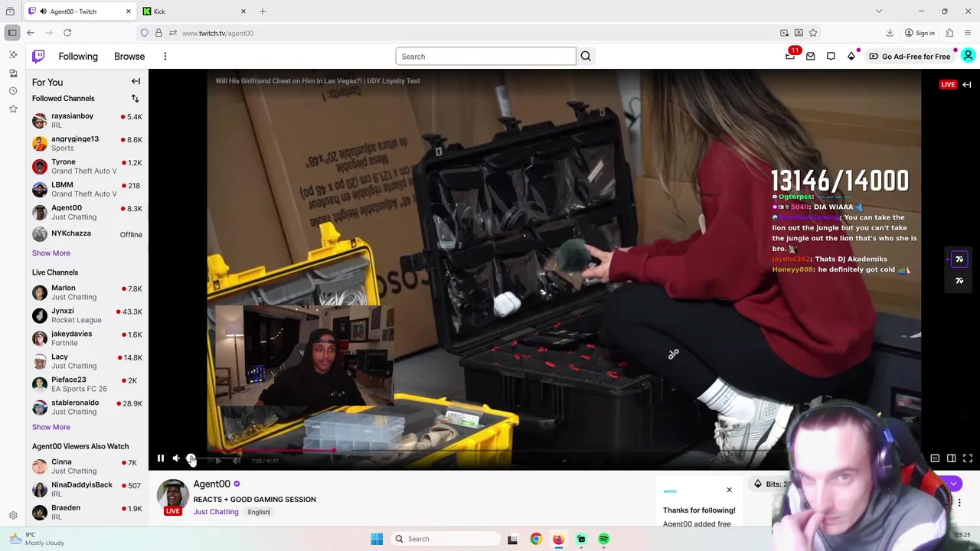The image size is (980, 551).
Task: Open the Prime loot crown notifications icon
Action: click(790, 56)
